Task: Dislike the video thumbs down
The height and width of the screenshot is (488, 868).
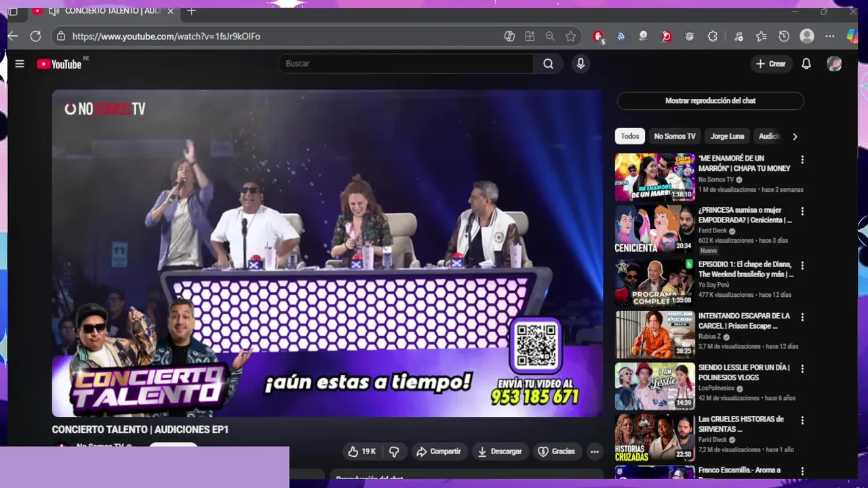Action: [x=394, y=451]
